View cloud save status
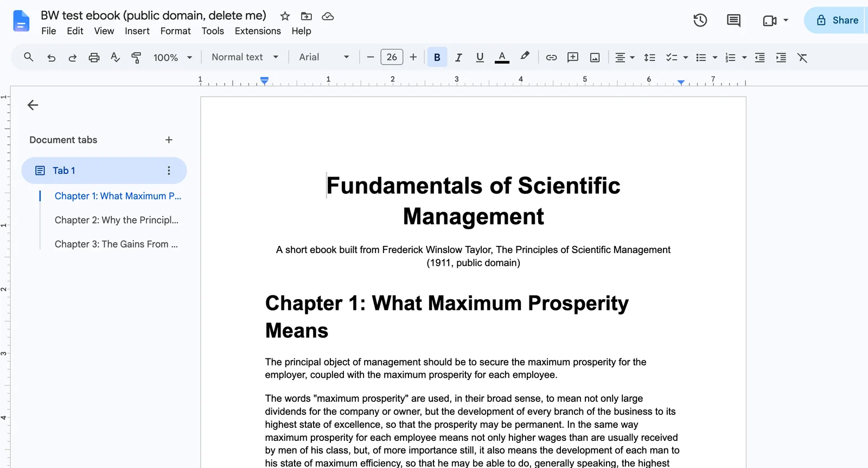Viewport: 868px width, 468px height. pyautogui.click(x=328, y=16)
